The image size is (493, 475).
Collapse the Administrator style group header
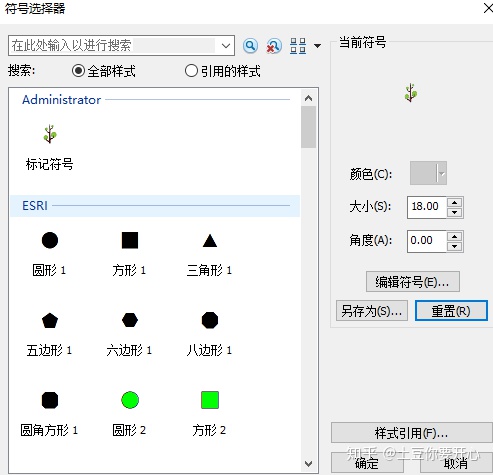[155, 100]
